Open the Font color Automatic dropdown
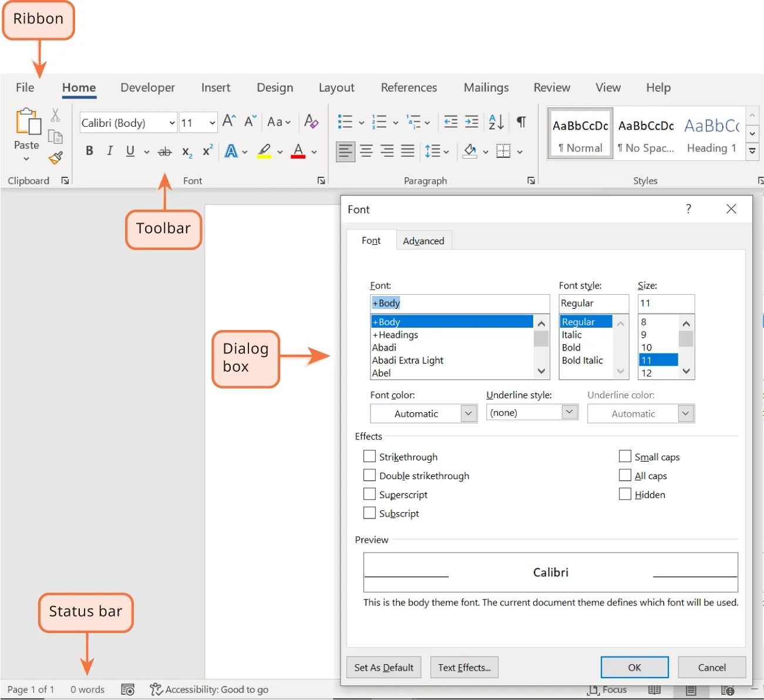The width and height of the screenshot is (764, 700). click(468, 413)
